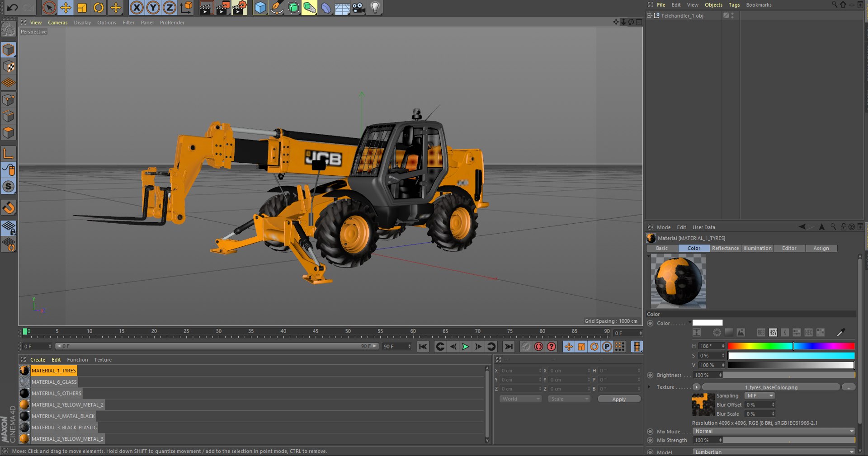The width and height of the screenshot is (868, 456).
Task: Open the Sampling MIP dropdown
Action: point(759,395)
